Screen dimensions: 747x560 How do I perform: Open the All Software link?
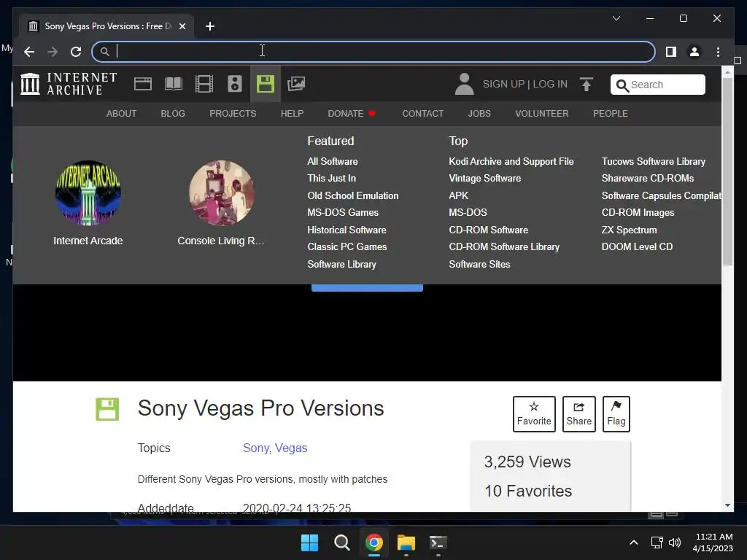tap(333, 161)
